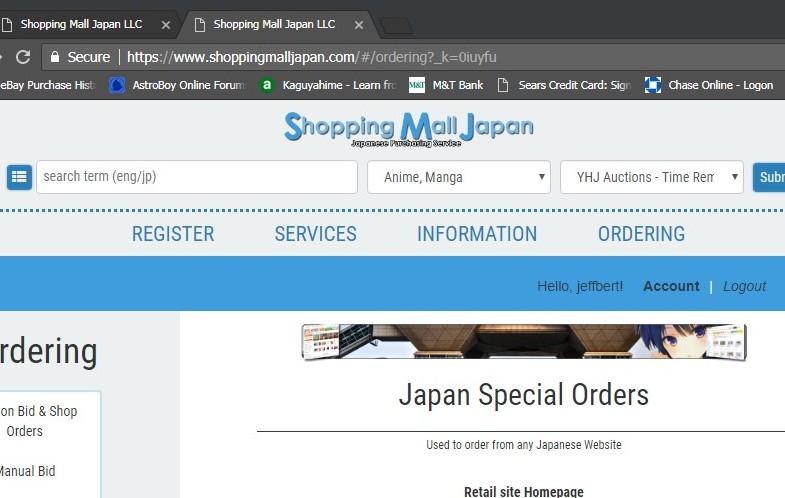The height and width of the screenshot is (498, 785).
Task: Click the Submit search button
Action: (x=769, y=177)
